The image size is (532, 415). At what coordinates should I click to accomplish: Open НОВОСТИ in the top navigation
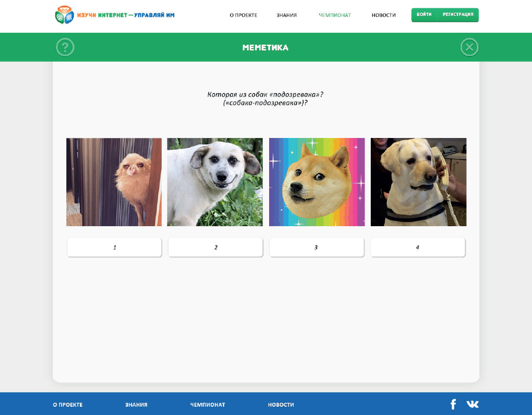(384, 15)
